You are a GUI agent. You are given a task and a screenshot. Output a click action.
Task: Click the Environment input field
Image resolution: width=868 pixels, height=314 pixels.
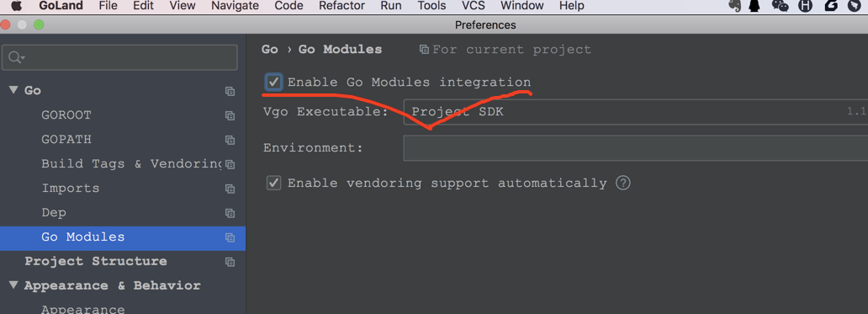(636, 148)
